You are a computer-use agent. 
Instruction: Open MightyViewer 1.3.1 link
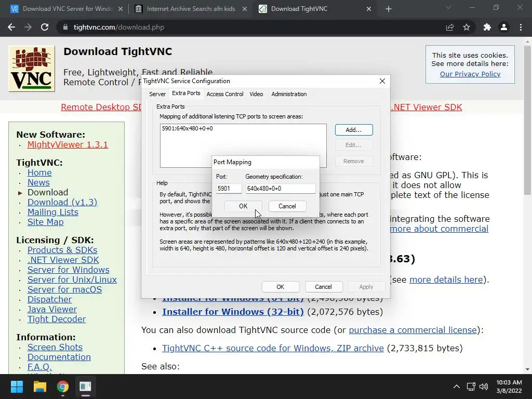[68, 144]
